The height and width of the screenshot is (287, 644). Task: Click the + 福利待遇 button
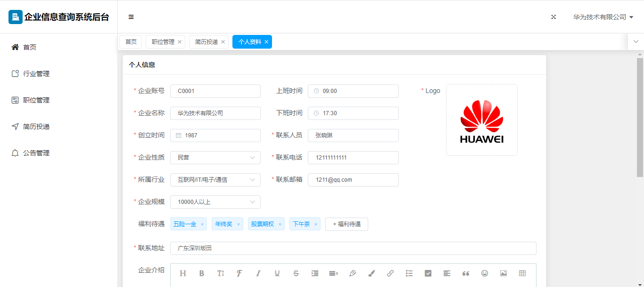coord(347,224)
